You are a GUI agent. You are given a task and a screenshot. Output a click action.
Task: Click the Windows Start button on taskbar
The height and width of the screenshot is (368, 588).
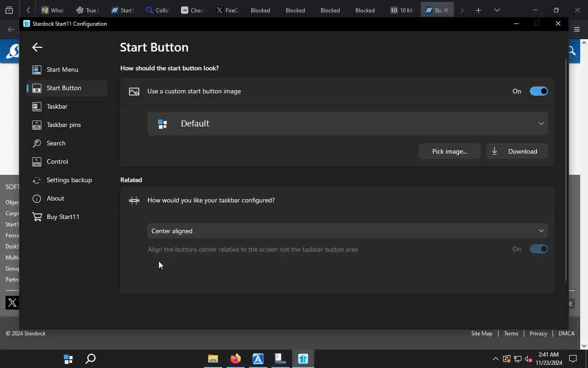pos(68,359)
